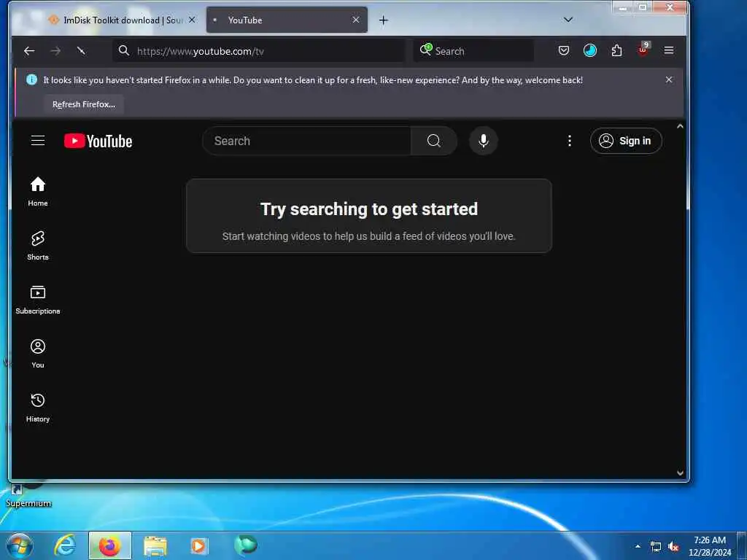747x560 pixels.
Task: Click the green bird taskbar icon
Action: pyautogui.click(x=245, y=545)
